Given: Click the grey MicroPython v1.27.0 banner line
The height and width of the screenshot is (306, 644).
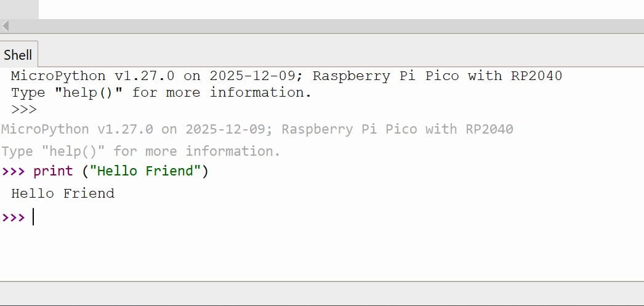Looking at the screenshot, I should pos(257,129).
